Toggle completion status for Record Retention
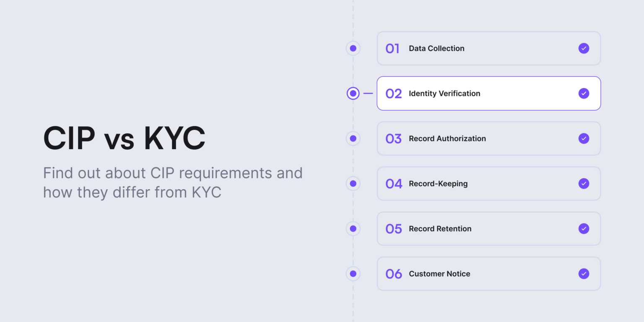The image size is (644, 322). point(584,229)
